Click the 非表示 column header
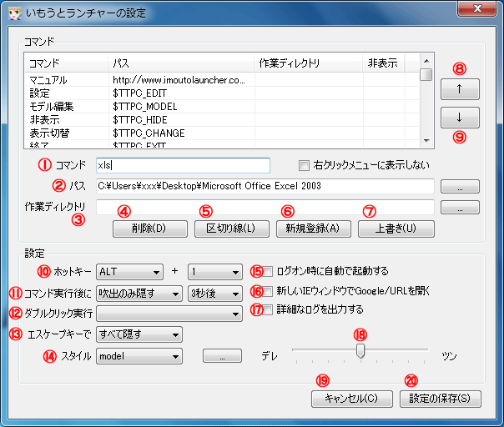The height and width of the screenshot is (427, 504). [384, 63]
